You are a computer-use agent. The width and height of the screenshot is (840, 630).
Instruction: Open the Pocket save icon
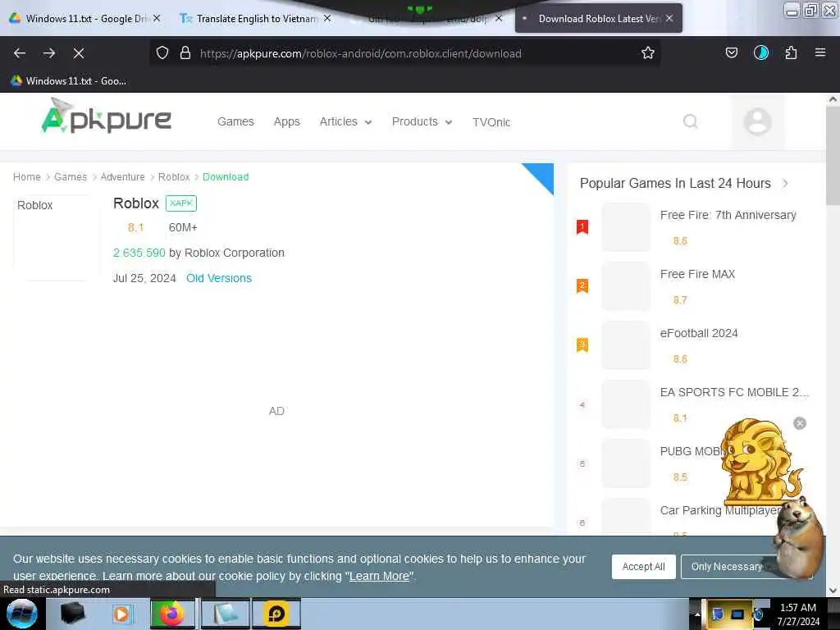(x=731, y=52)
